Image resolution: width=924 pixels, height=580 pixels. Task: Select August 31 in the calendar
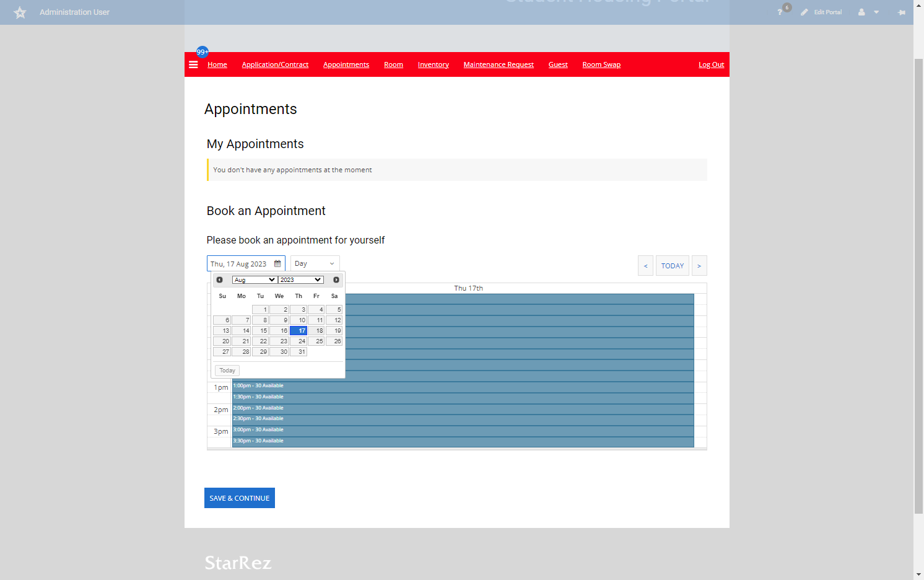(299, 352)
